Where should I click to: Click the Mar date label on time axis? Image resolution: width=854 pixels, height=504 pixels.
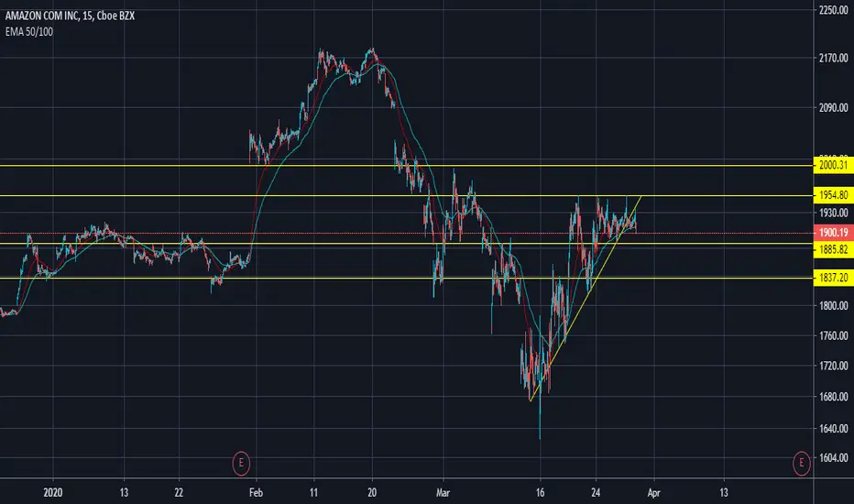443,493
